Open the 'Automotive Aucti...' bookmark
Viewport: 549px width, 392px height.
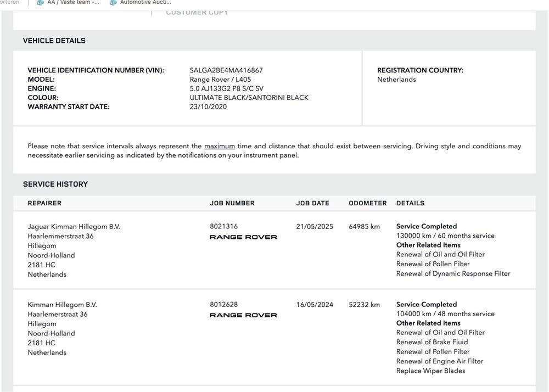[140, 2]
